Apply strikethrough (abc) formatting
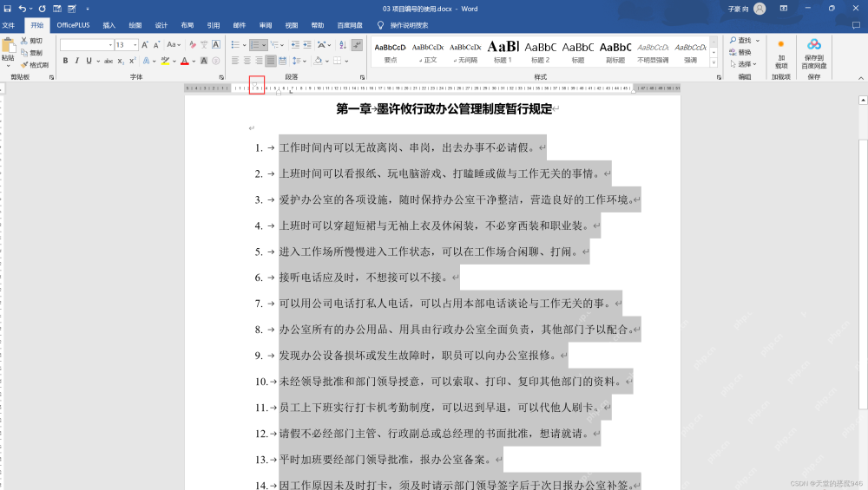 pos(108,61)
